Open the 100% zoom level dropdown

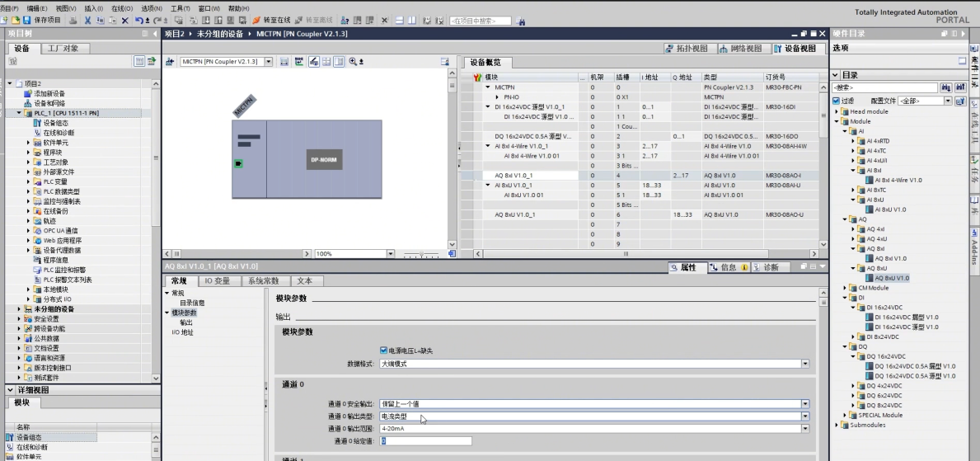tap(391, 254)
